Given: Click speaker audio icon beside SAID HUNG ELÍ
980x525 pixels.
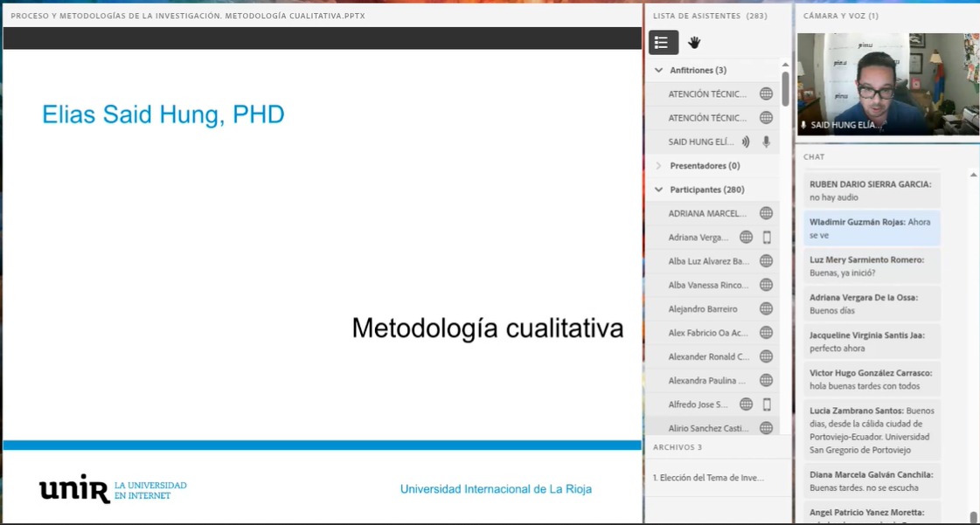Looking at the screenshot, I should 746,142.
